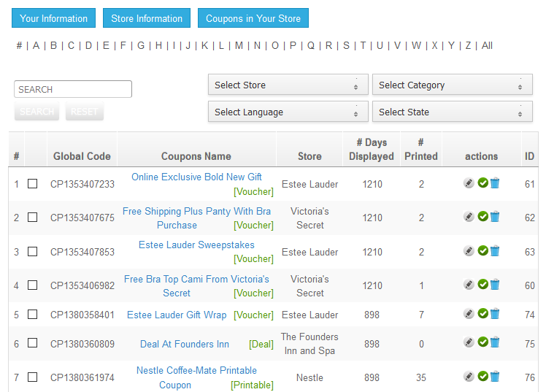Open Estee Lauder Sweepstakes coupon link
The image size is (546, 392).
tap(196, 245)
